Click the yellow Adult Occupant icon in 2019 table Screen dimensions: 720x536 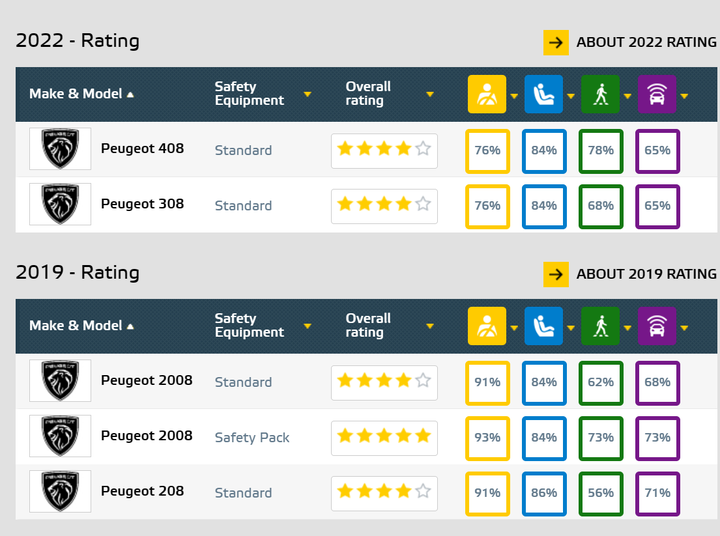tap(487, 326)
